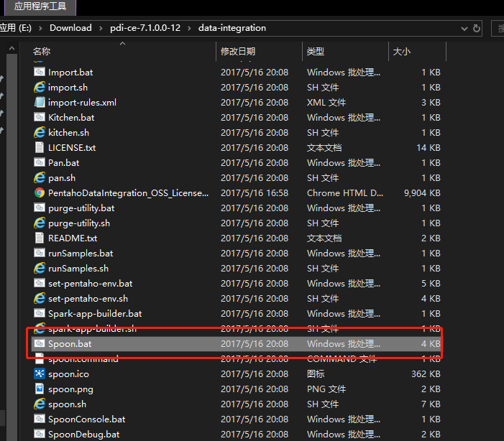Image resolution: width=504 pixels, height=441 pixels.
Task: Navigate to pdi-ce-7.1.0.0-12 in the address bar
Action: [x=145, y=28]
